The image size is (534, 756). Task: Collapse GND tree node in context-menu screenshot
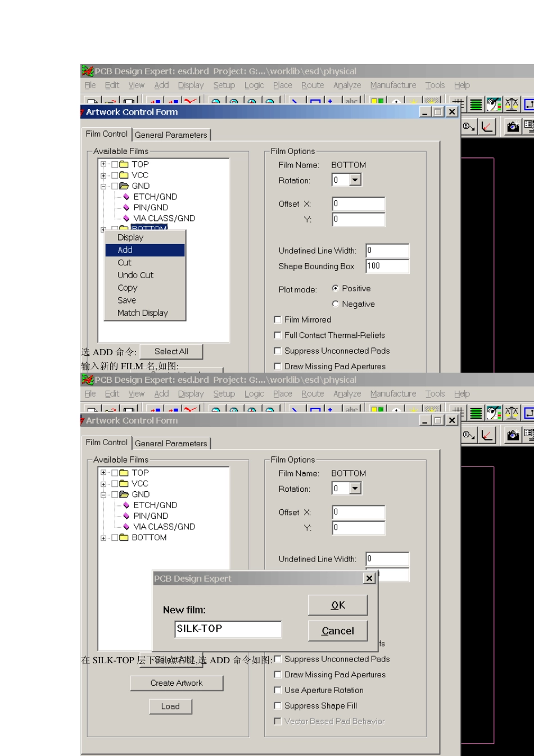click(x=103, y=186)
